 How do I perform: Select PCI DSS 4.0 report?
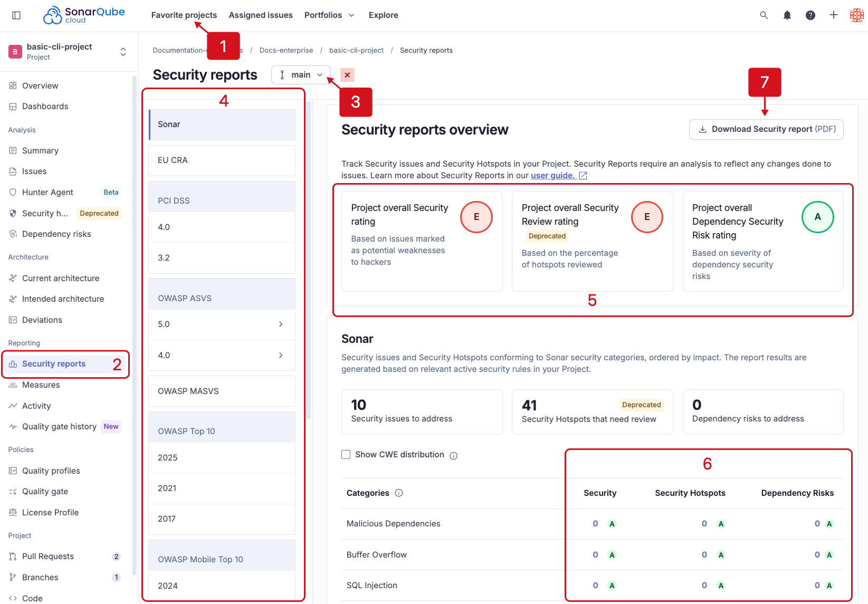point(222,227)
